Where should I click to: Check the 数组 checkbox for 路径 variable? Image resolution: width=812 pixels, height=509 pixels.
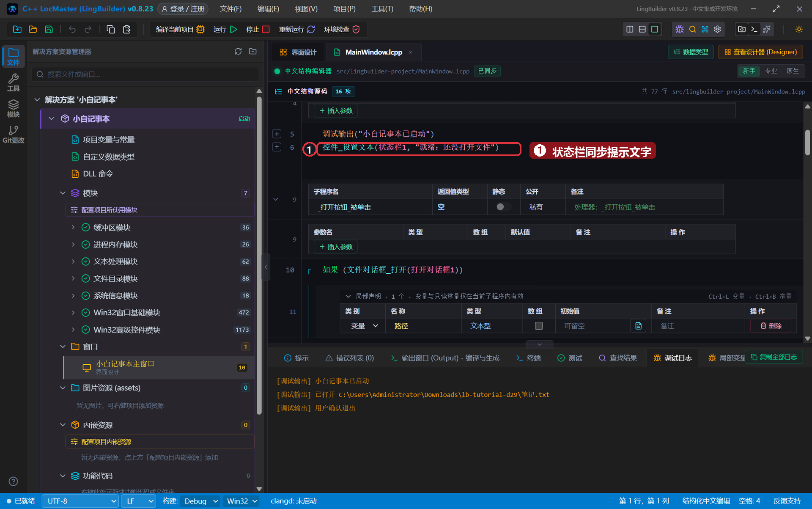(x=539, y=326)
